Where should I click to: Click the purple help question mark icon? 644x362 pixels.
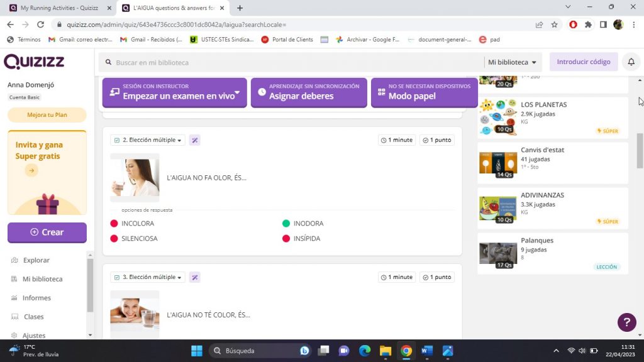[626, 322]
